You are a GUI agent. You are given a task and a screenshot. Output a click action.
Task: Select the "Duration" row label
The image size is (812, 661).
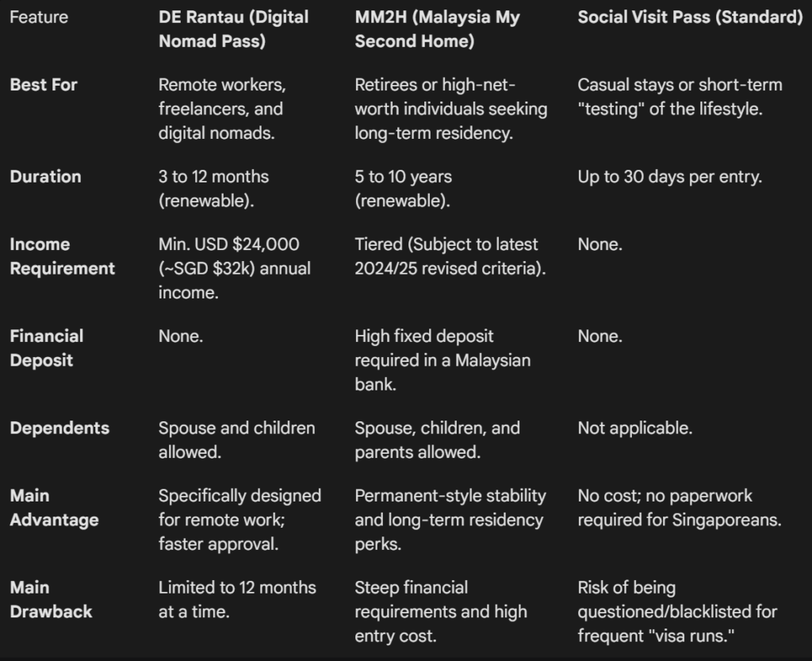coord(45,177)
